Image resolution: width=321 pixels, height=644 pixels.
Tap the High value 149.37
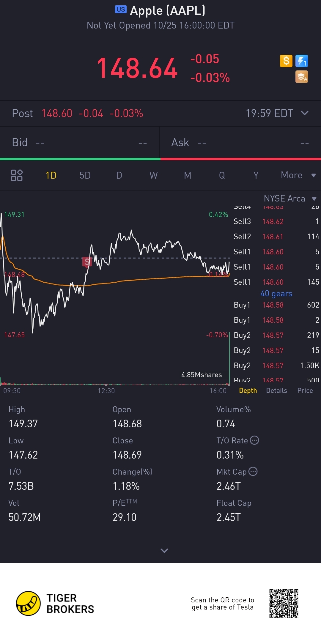click(x=23, y=424)
